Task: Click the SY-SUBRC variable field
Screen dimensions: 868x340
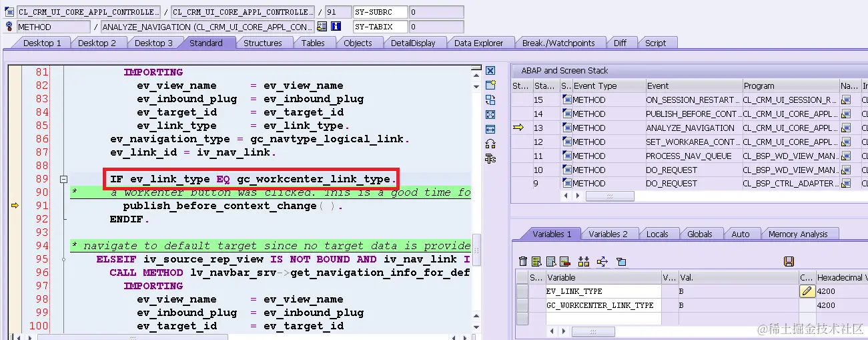Action: pyautogui.click(x=379, y=12)
